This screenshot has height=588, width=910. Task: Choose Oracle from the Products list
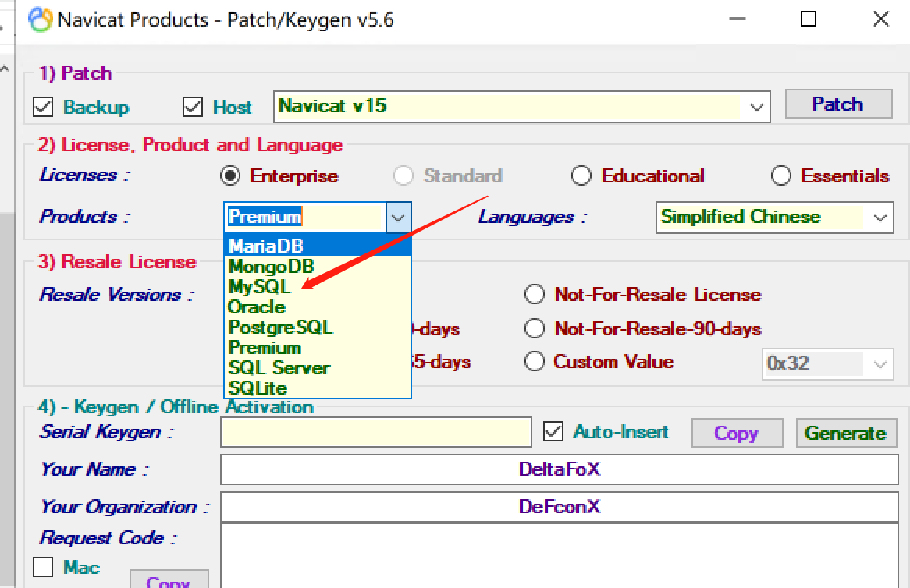coord(318,306)
